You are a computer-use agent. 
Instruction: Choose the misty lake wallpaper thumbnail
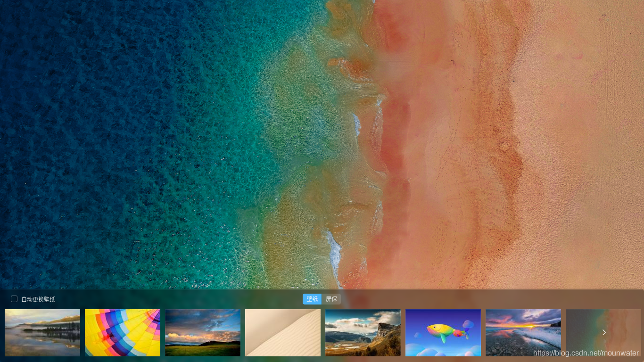point(42,333)
